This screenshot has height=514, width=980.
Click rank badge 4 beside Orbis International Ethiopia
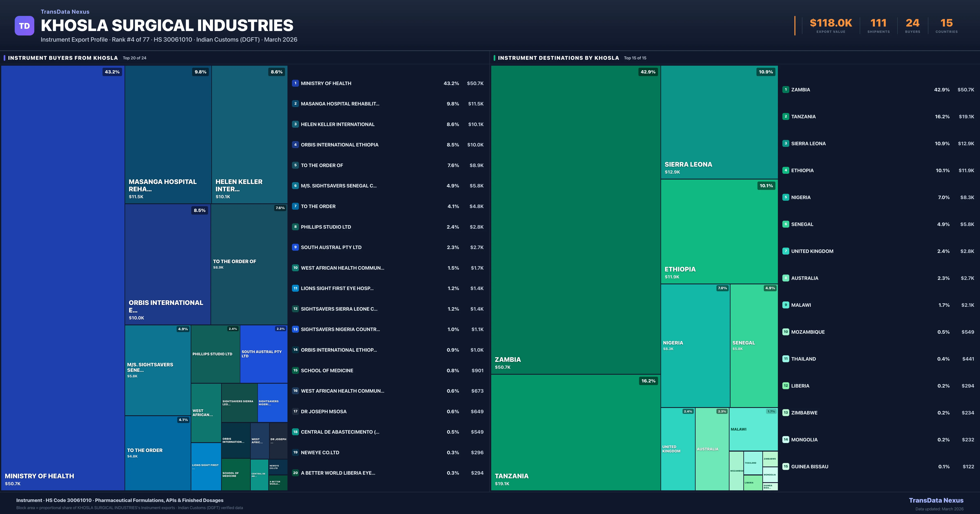tap(295, 144)
